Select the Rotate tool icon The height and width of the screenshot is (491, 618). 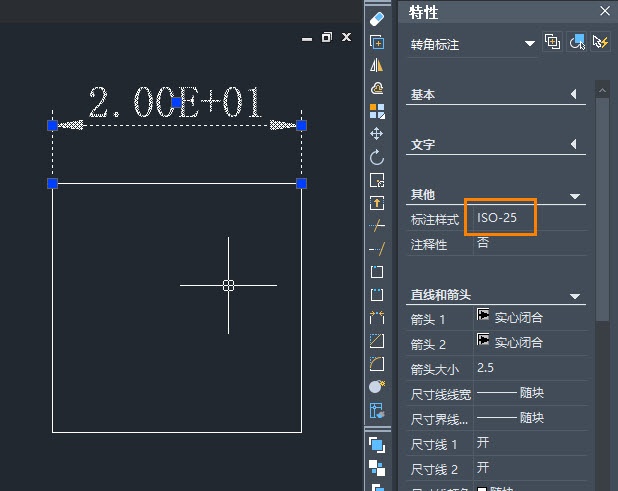[377, 157]
